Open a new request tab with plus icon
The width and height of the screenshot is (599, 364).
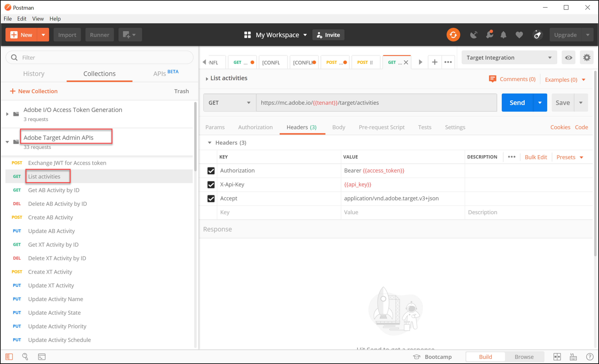tap(435, 62)
